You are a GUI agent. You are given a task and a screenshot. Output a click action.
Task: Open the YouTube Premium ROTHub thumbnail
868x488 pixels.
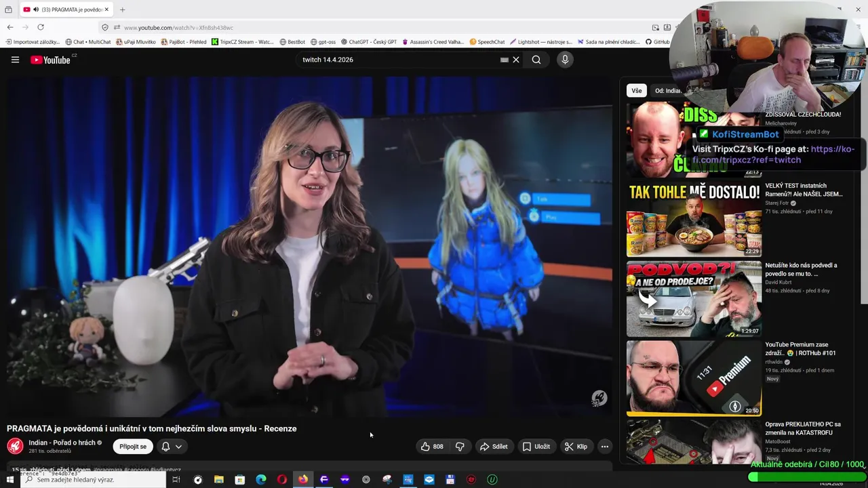pyautogui.click(x=694, y=378)
